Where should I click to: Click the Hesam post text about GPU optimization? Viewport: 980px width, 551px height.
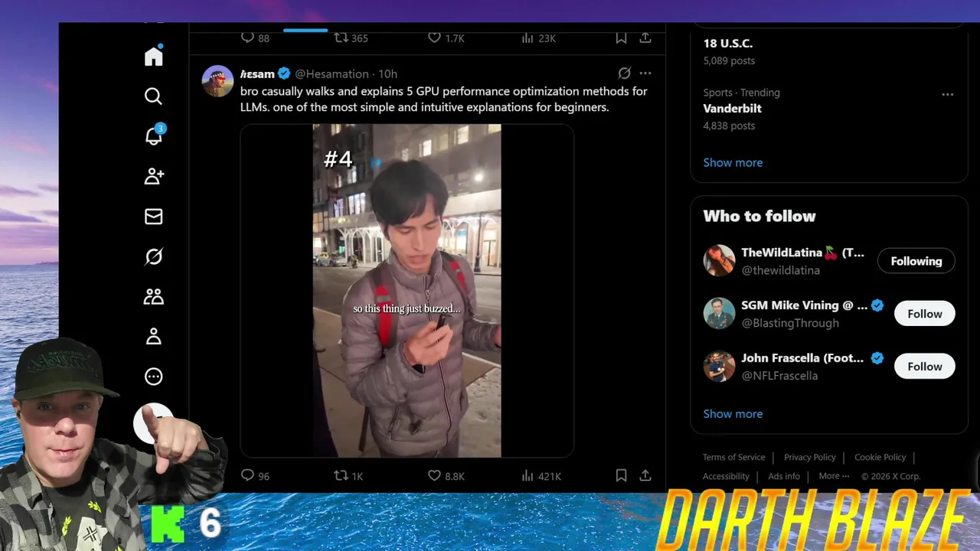pos(443,99)
